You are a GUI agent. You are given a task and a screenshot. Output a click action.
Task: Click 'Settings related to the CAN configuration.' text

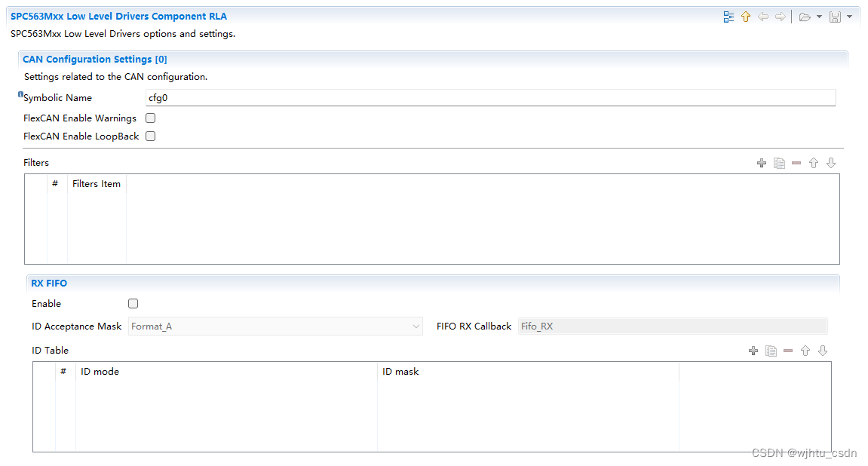pyautogui.click(x=115, y=77)
